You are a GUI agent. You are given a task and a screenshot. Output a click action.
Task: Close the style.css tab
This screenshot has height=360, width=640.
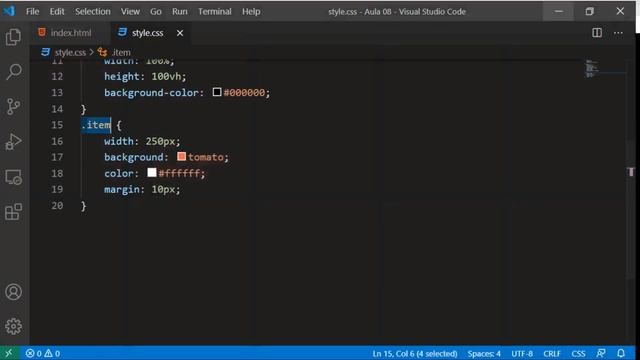(x=180, y=33)
